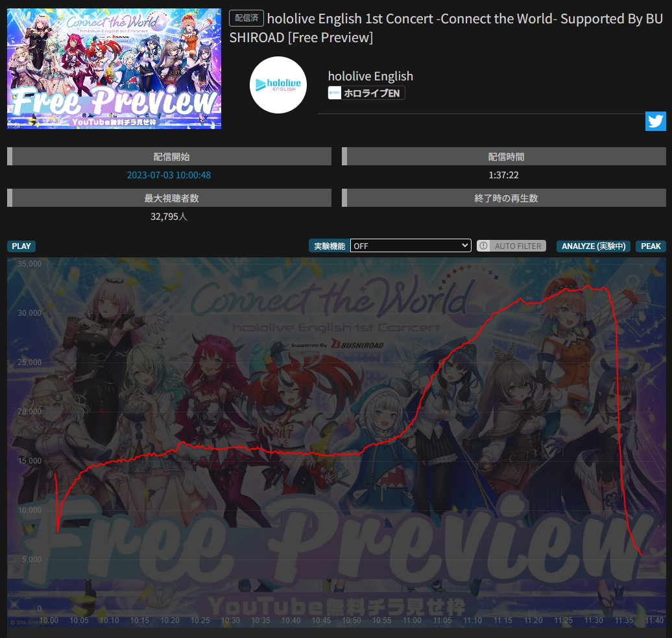Image resolution: width=672 pixels, height=638 pixels.
Task: Click the 15,000 y-axis label
Action: 30,461
